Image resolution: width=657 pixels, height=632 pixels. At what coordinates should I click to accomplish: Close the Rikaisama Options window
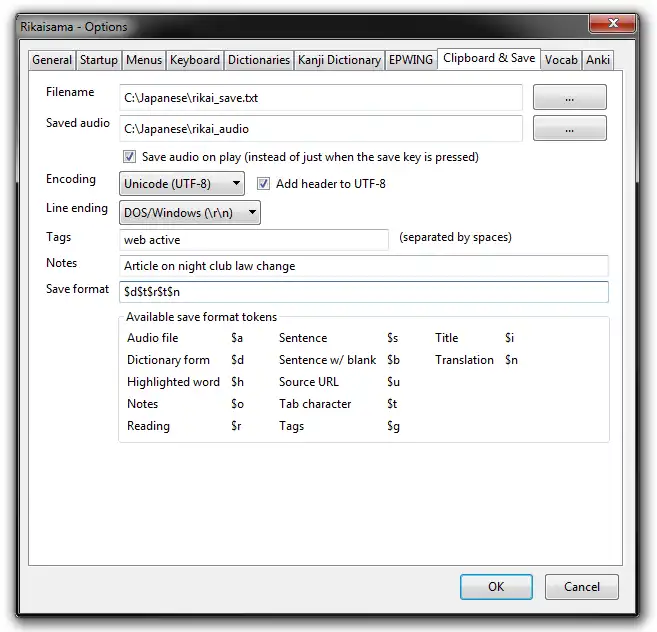pos(613,23)
